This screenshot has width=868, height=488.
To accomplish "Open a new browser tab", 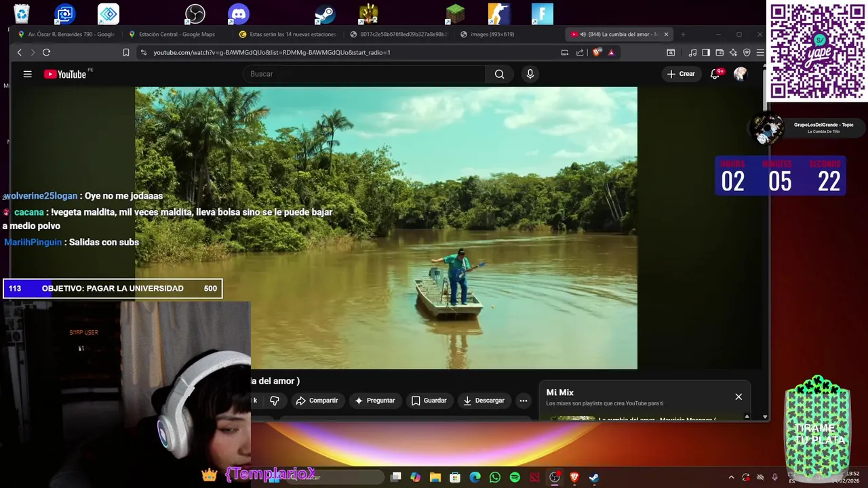I will 683,34.
